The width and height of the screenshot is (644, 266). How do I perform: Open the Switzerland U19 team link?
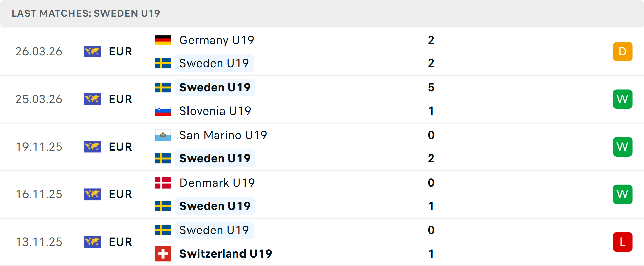click(226, 254)
